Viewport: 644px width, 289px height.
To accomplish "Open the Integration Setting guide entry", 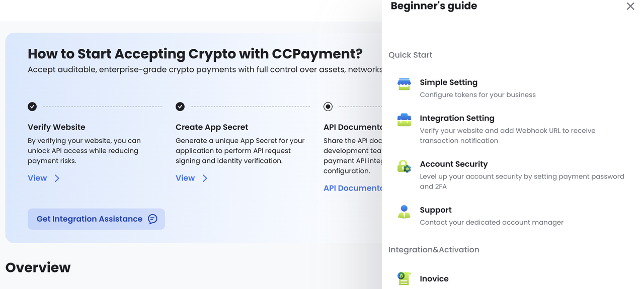I will pos(457,118).
